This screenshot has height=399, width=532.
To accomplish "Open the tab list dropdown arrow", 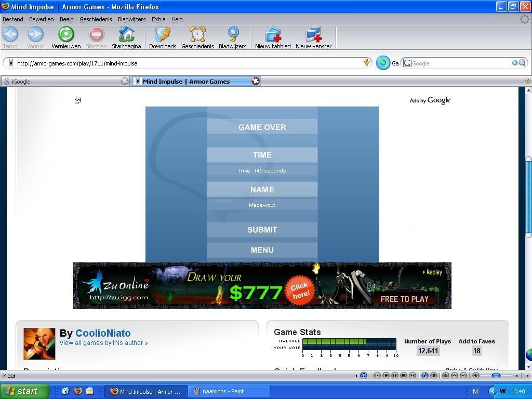I will click(x=527, y=81).
